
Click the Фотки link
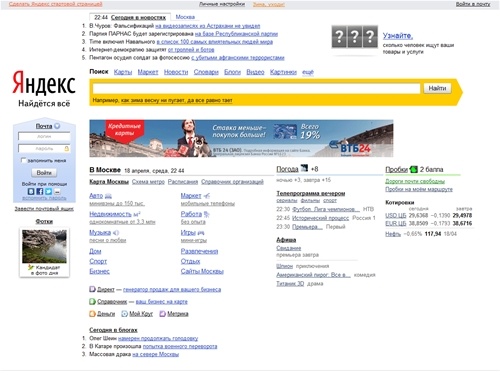pyautogui.click(x=44, y=221)
